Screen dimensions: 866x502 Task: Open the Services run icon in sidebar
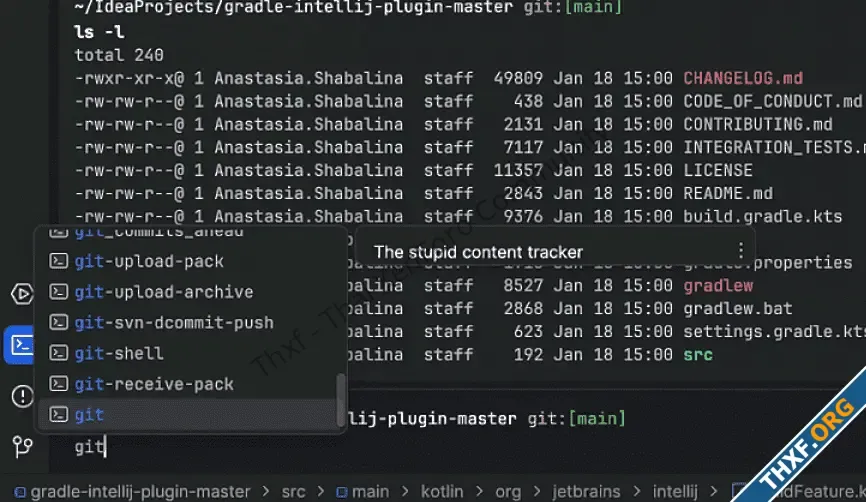click(22, 294)
